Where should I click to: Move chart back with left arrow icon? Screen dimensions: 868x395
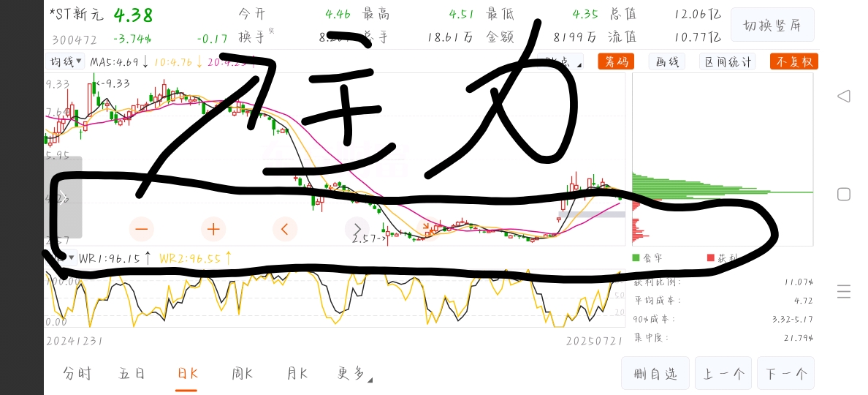(x=285, y=229)
